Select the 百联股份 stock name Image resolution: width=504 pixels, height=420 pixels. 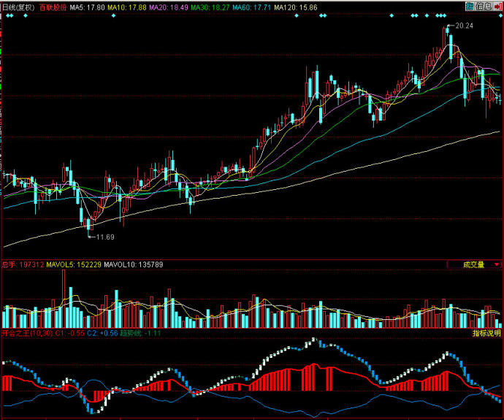[x=53, y=7]
